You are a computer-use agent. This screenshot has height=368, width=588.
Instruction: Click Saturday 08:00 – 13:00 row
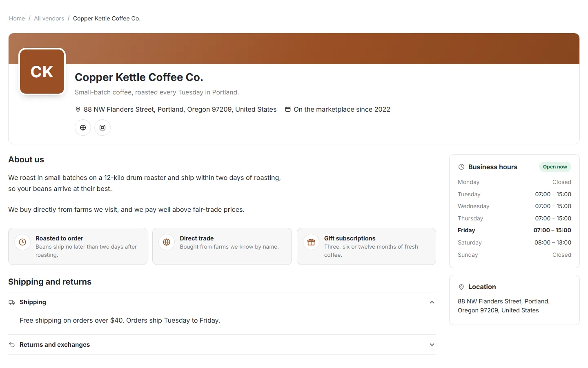click(514, 242)
